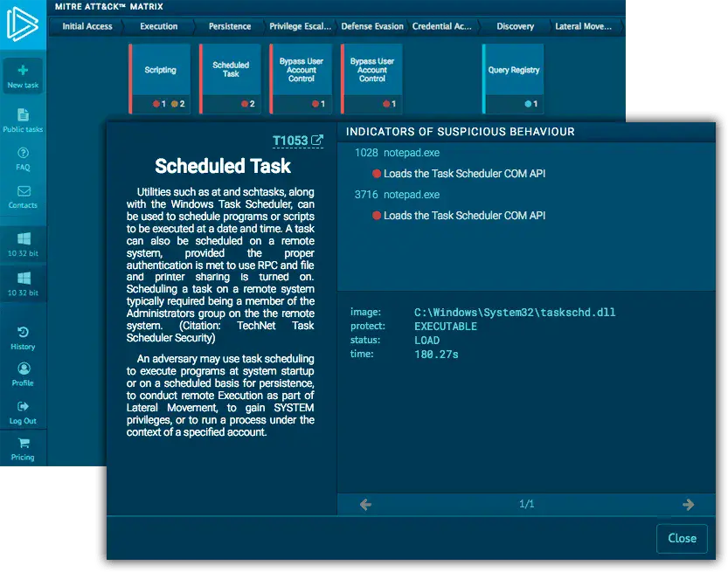The image size is (728, 572).
Task: Open the Pricing page
Action: coord(23,449)
